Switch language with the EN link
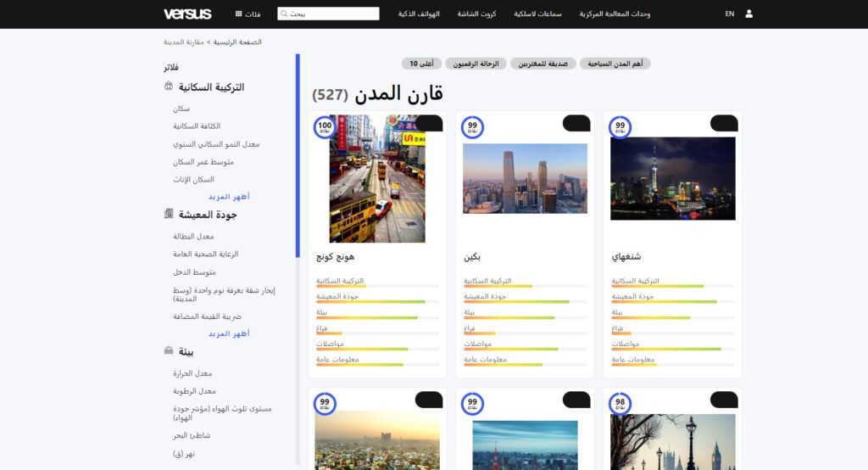 pyautogui.click(x=730, y=14)
